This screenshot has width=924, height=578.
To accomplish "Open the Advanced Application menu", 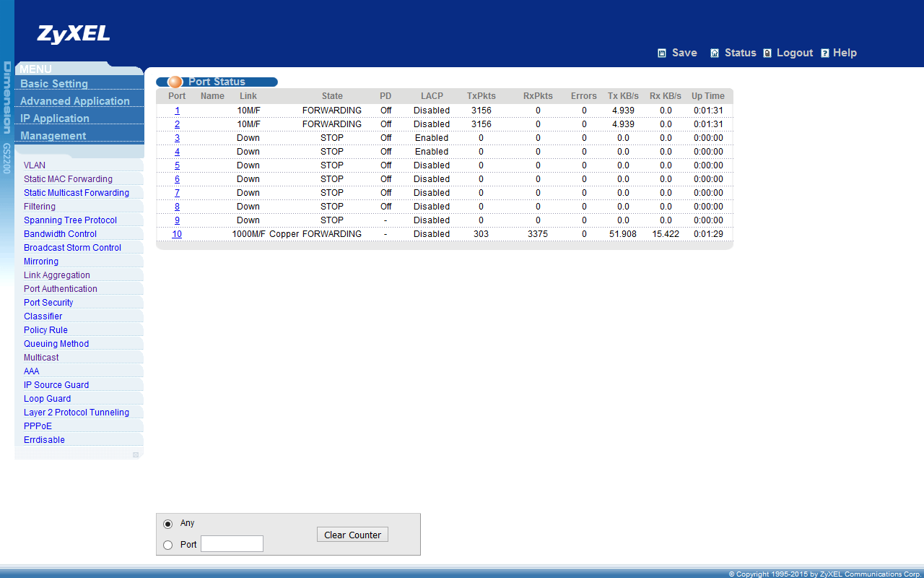I will pyautogui.click(x=75, y=101).
